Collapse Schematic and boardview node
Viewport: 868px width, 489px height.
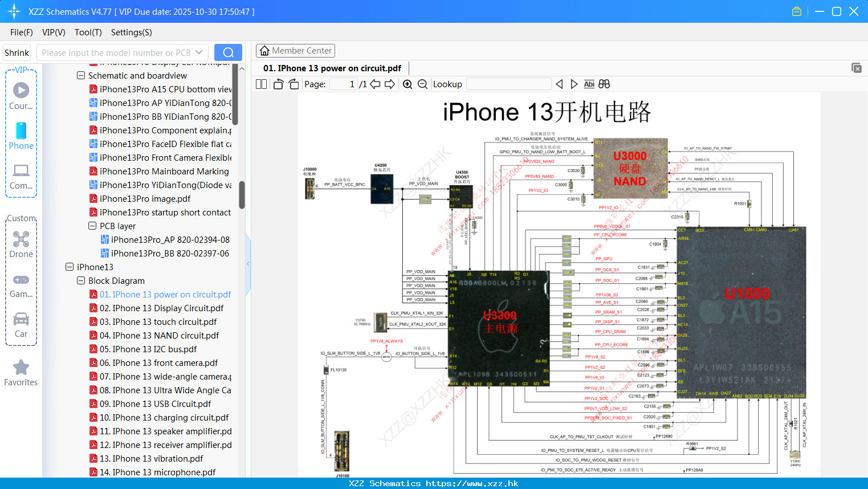[x=81, y=75]
